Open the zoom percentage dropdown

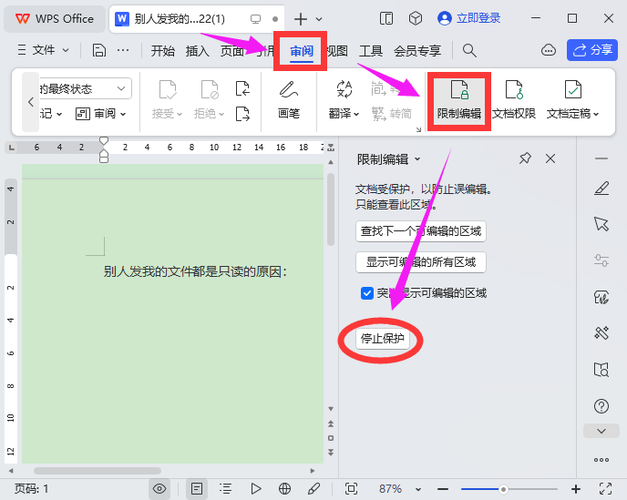pyautogui.click(x=418, y=489)
